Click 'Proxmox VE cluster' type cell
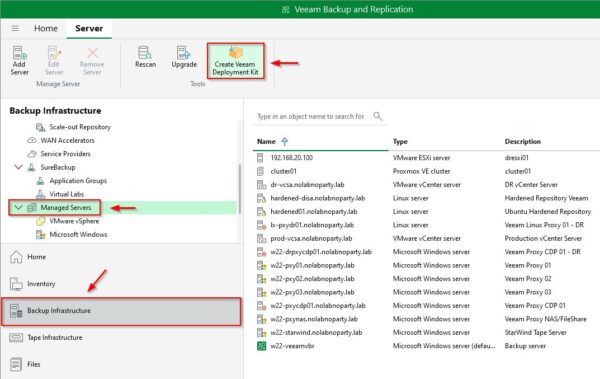 tap(421, 171)
